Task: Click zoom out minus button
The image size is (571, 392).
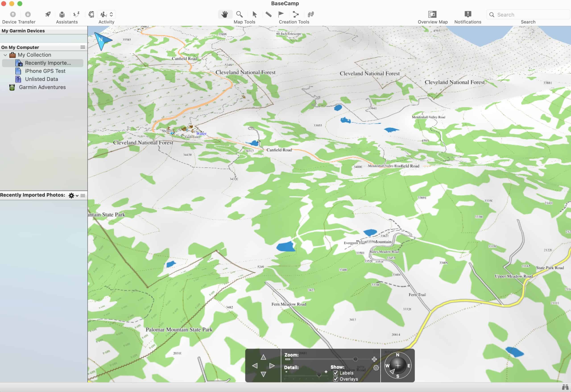Action: point(288,359)
